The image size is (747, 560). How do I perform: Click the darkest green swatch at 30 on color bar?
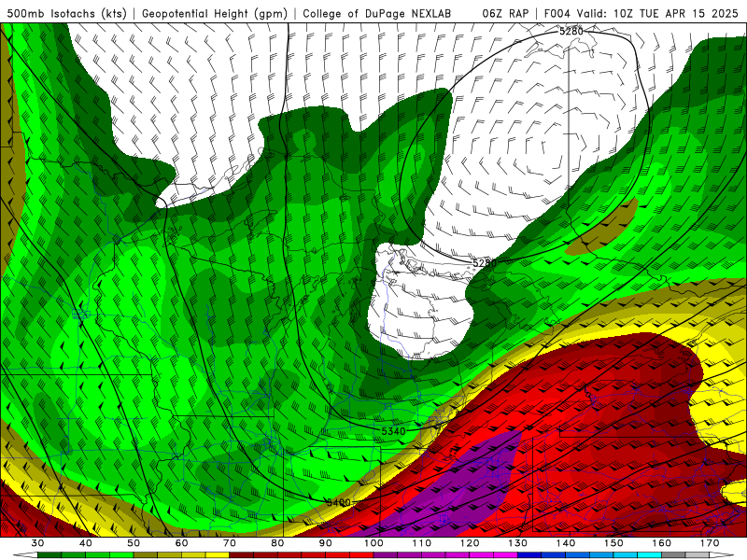coord(49,555)
